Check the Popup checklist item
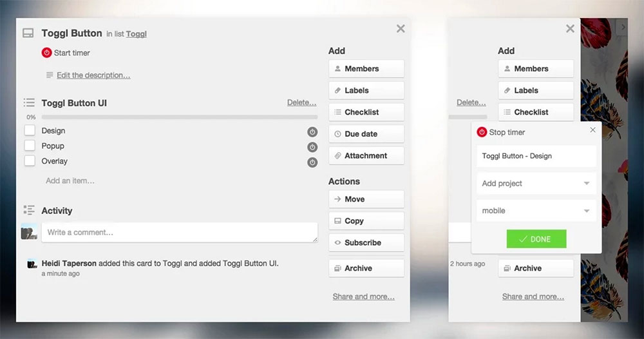Viewport: 644px width, 339px height. coord(30,146)
